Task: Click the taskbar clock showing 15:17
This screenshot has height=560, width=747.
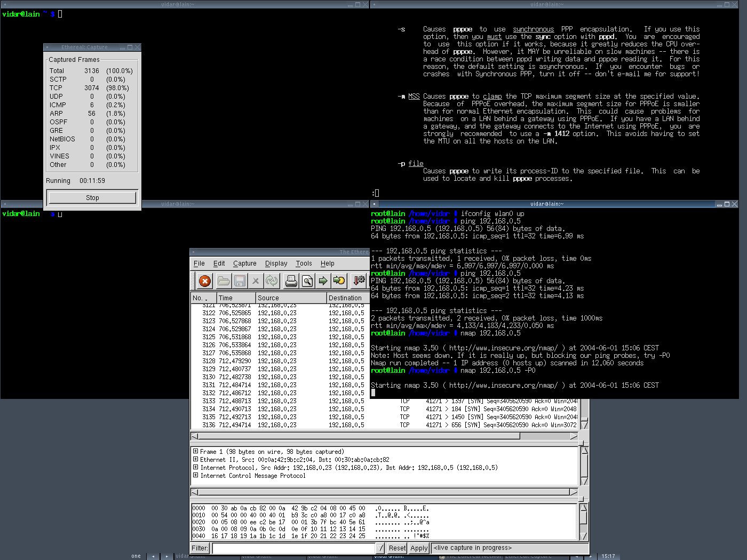Action: [x=608, y=556]
